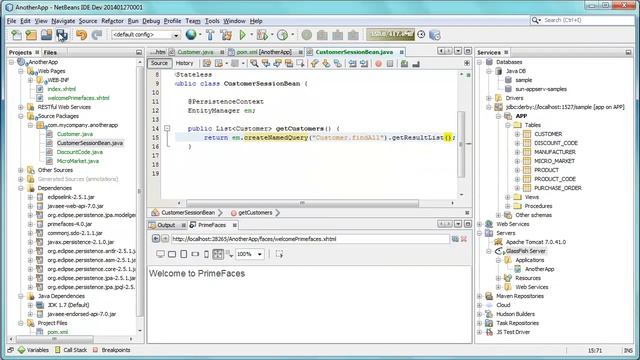
Task: Click the Save All toolbar icon
Action: [62, 35]
